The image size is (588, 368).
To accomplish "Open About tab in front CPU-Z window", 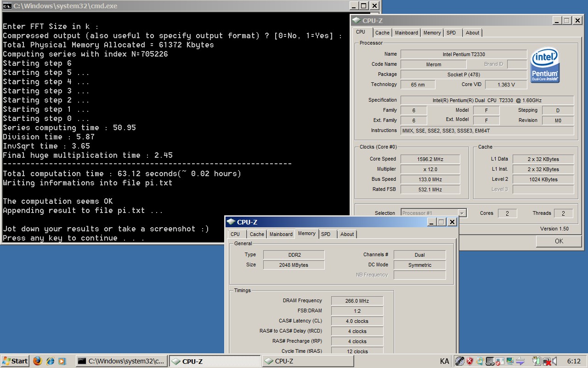I will click(347, 234).
